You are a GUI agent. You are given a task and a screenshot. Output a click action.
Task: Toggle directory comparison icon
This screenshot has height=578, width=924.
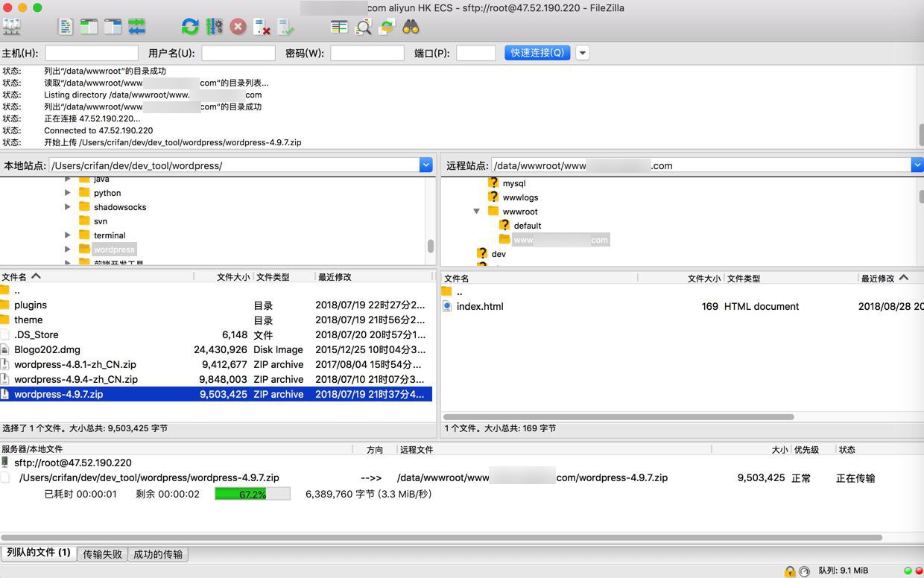coord(364,27)
